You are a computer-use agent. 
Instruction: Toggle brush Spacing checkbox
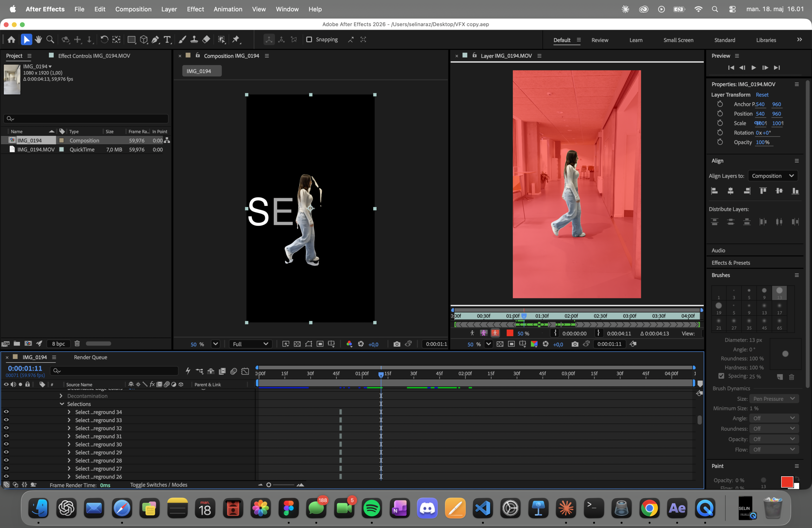721,376
